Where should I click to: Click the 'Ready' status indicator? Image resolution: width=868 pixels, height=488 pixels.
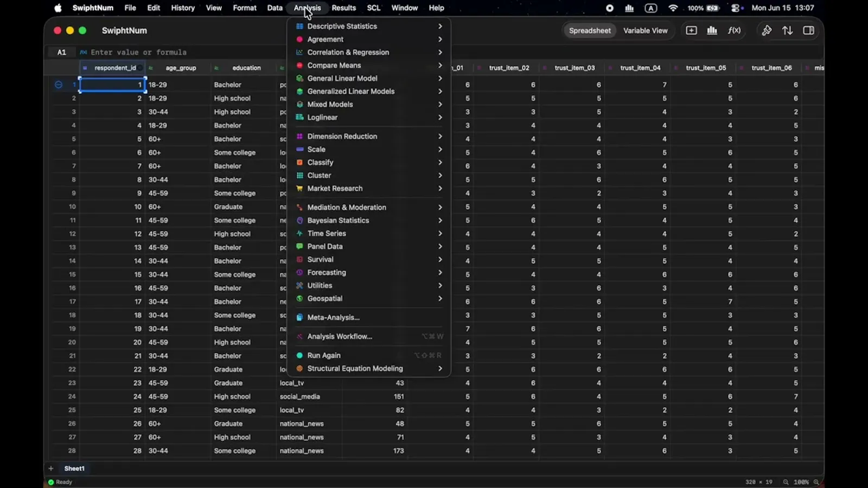click(x=60, y=482)
